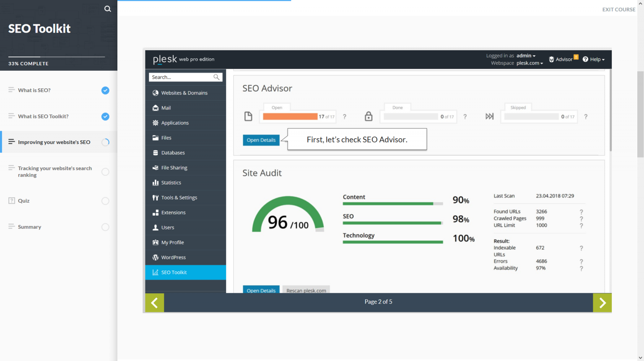Click the Extensions label in sidebar
This screenshot has width=644, height=361.
173,213
